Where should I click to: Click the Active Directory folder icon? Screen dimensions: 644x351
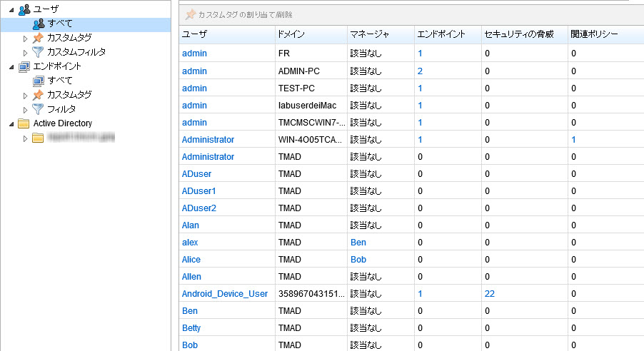tap(25, 123)
